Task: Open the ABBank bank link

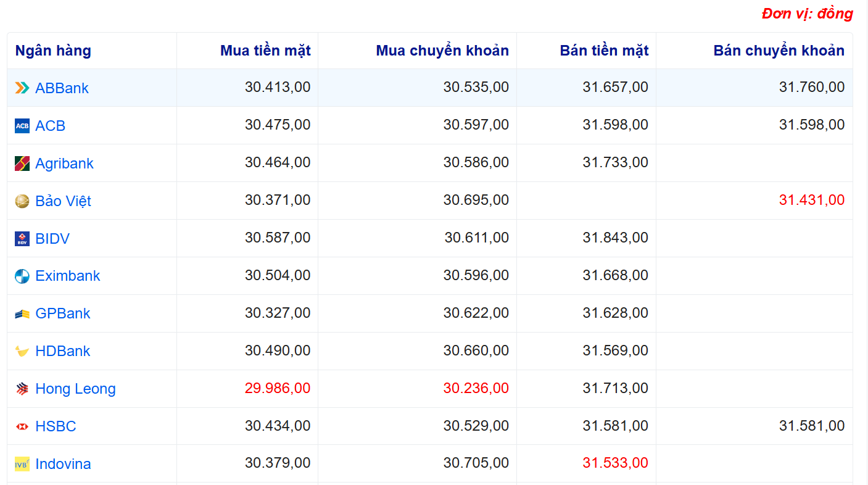Action: (x=62, y=88)
